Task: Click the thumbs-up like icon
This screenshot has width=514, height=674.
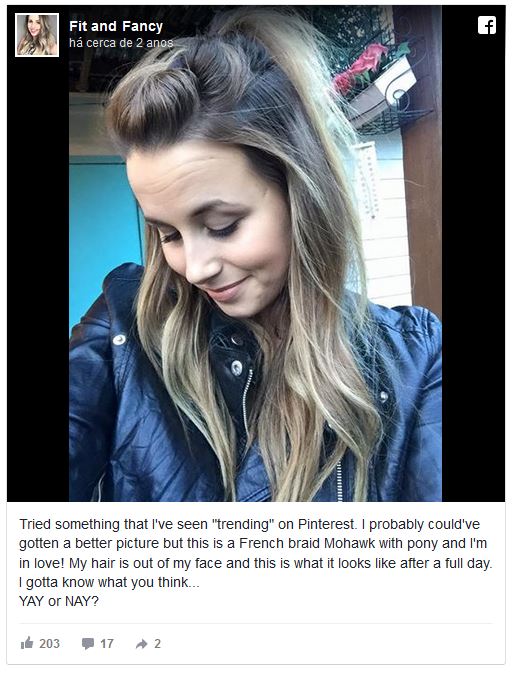Action: [27, 643]
